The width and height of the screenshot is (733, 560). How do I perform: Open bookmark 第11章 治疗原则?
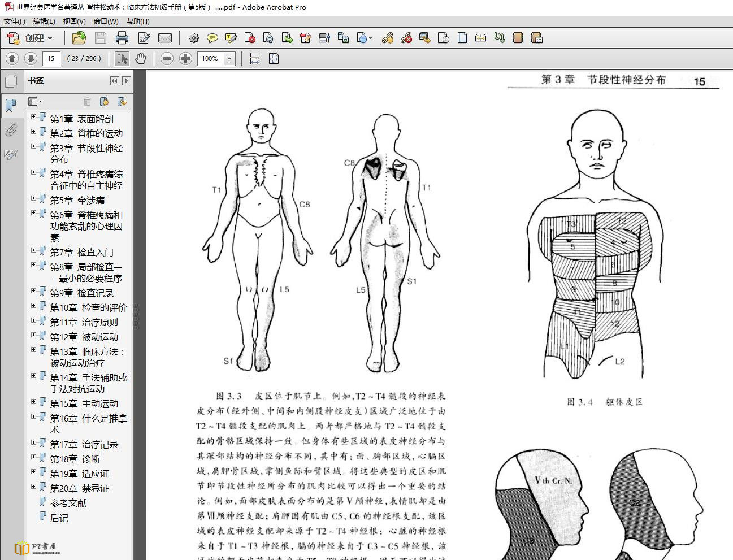[x=84, y=323]
